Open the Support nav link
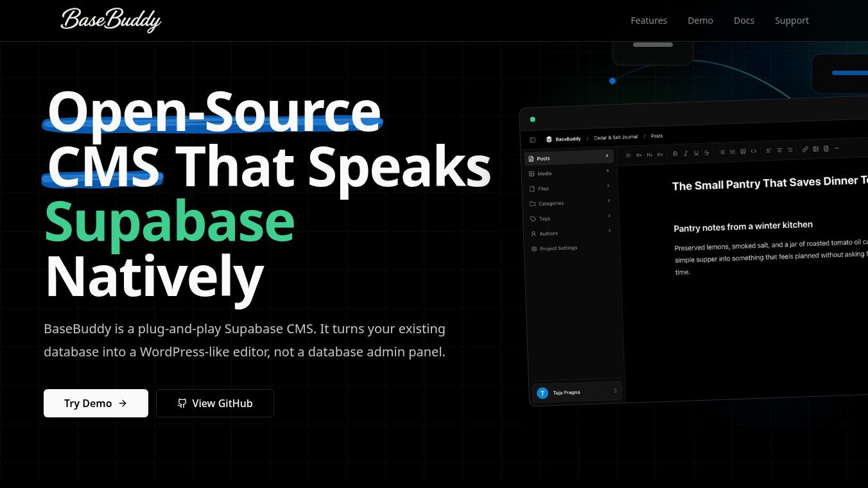This screenshot has height=488, width=868. pos(792,21)
